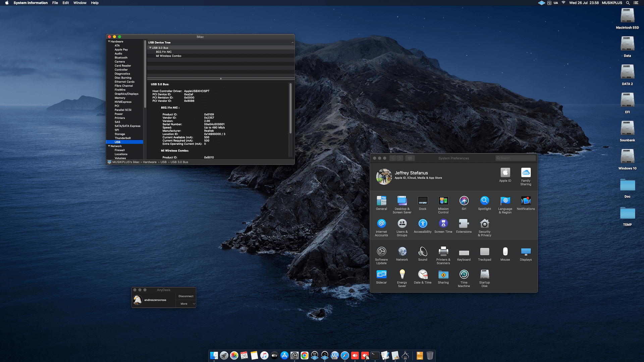Open the More dropdown in AnyDesk
Viewport: 644px width, 362px height.
point(186,304)
